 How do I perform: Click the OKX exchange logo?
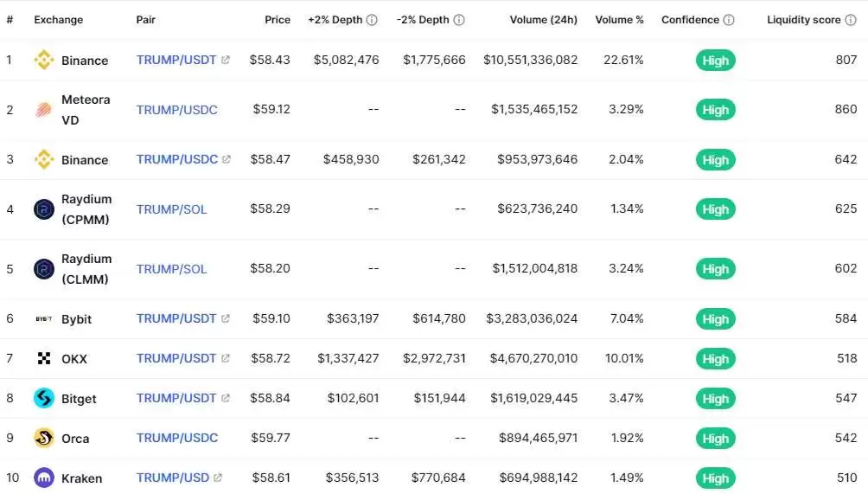coord(43,359)
